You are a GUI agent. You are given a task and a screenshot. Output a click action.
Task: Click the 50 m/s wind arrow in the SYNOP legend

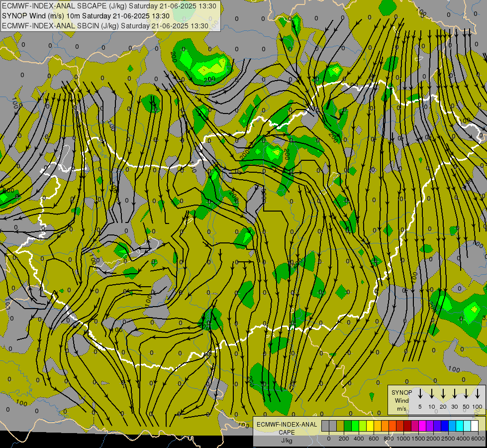(466, 394)
